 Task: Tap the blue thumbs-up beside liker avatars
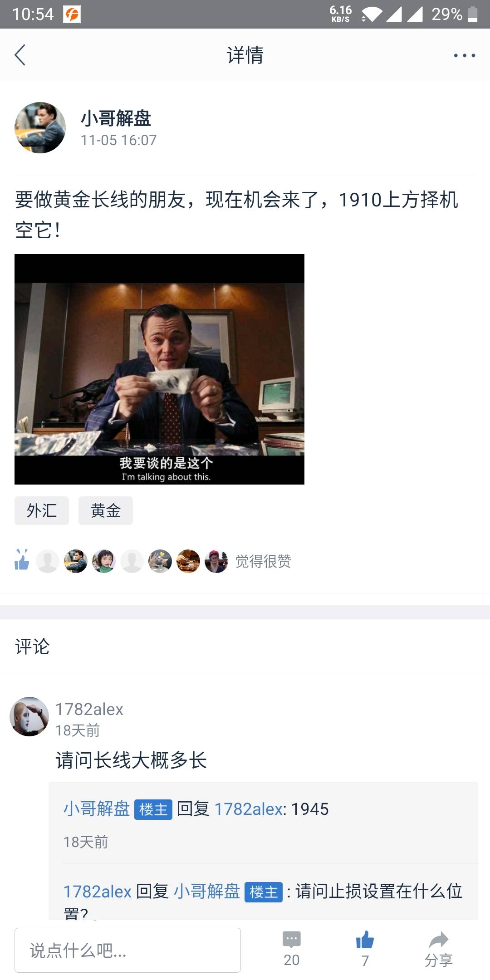(x=21, y=560)
